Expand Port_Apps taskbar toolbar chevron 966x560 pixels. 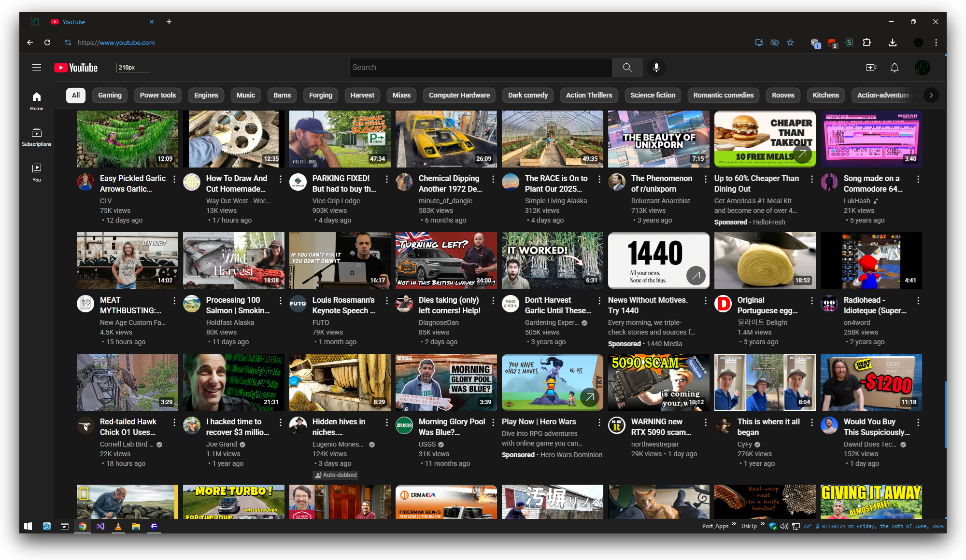pyautogui.click(x=734, y=524)
